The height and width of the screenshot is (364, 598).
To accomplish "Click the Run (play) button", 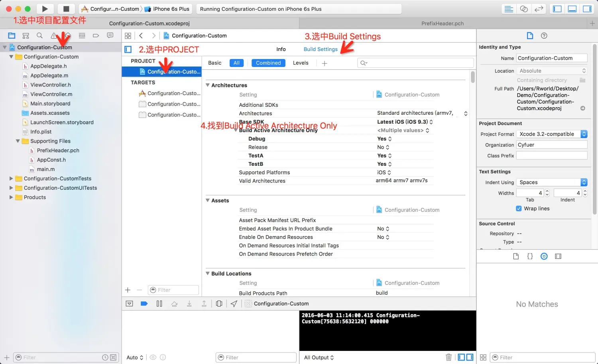I will (45, 9).
